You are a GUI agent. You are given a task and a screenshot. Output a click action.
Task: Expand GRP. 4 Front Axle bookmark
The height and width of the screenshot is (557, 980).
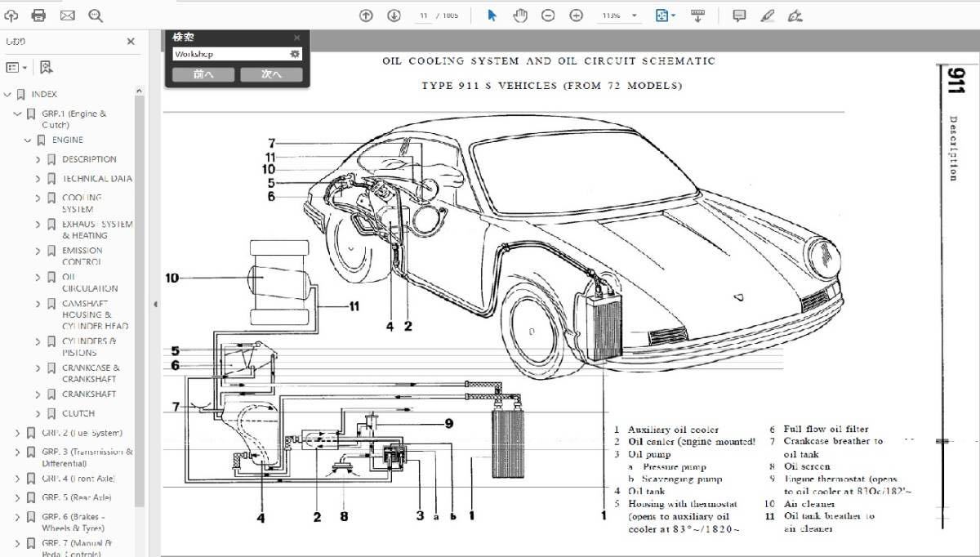click(x=17, y=478)
